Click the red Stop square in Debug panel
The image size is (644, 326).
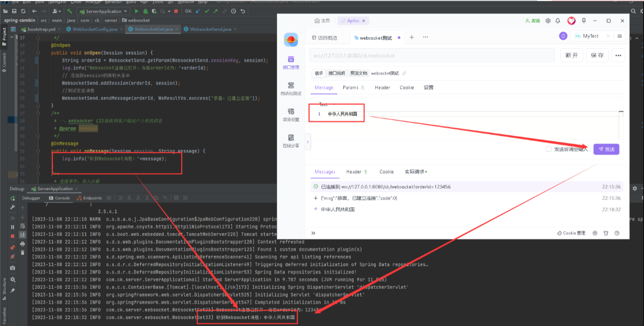pyautogui.click(x=13, y=236)
